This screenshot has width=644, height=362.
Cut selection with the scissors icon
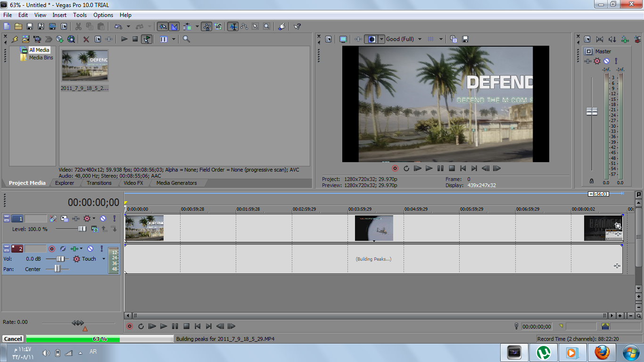78,26
